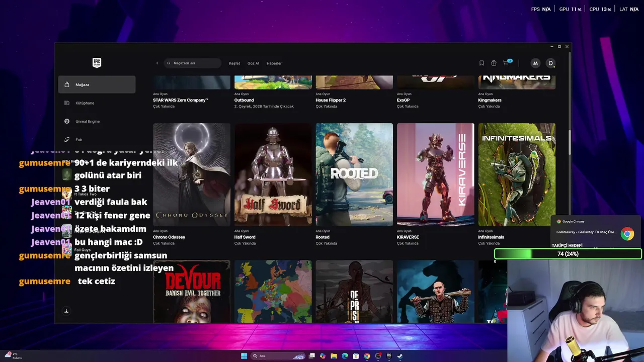Screen dimensions: 644x362
Task: Open the KIRAVERSE game cover
Action: tap(436, 174)
